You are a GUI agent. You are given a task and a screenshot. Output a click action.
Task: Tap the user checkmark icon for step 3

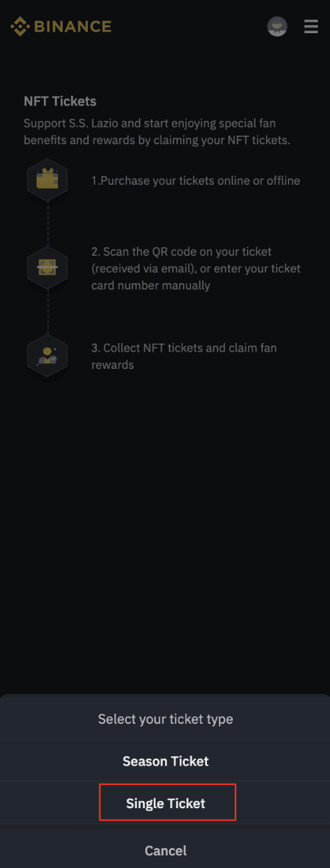47,356
